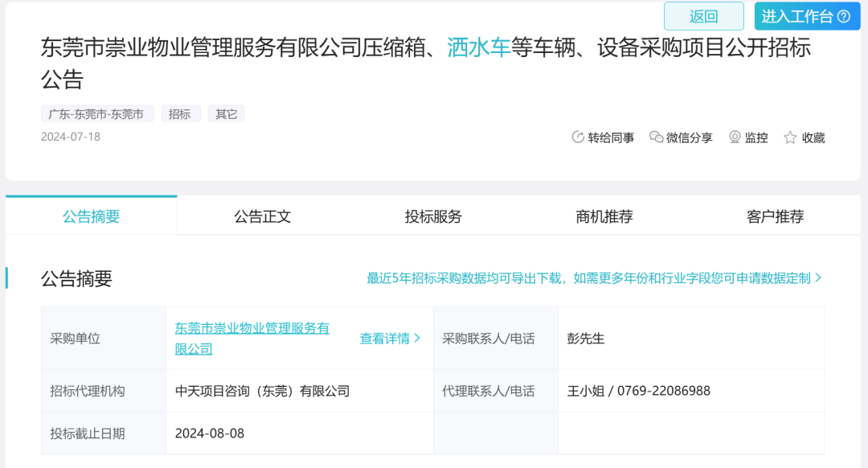Click the chevron after 申请数据定制
Screen dimensions: 868x468
coord(818,277)
